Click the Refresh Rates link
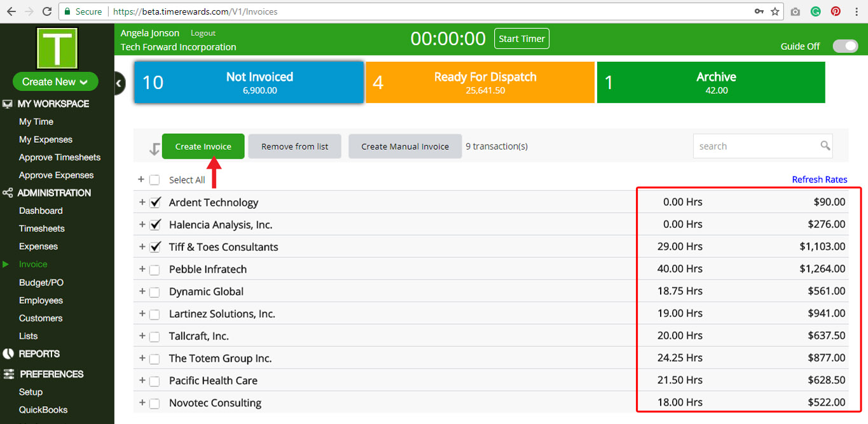Screen dimensions: 868x424 coord(819,180)
